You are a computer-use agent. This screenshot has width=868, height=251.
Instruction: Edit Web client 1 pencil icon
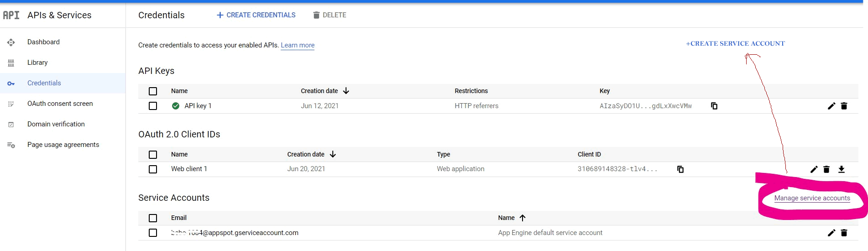814,169
